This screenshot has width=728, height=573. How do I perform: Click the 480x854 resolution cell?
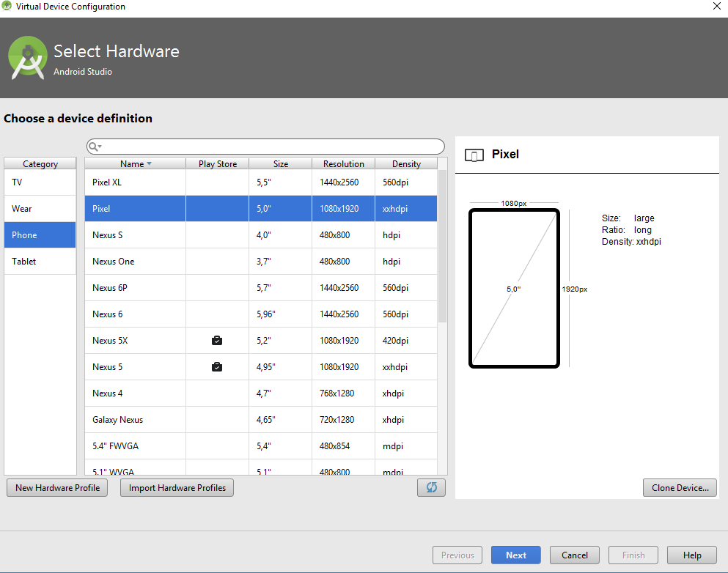pos(344,446)
